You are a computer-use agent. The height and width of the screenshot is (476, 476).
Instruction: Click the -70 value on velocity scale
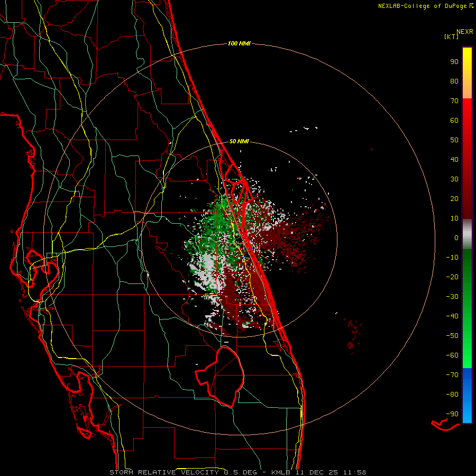point(452,375)
